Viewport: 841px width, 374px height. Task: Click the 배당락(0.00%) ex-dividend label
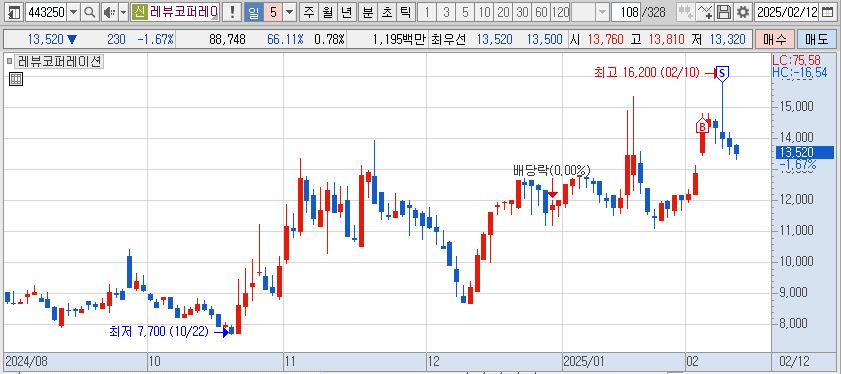(x=552, y=171)
